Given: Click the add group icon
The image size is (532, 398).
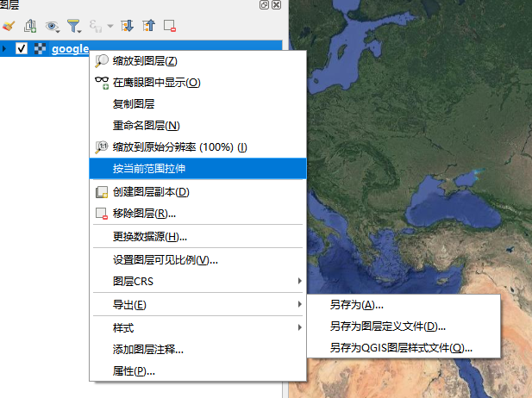Looking at the screenshot, I should pyautogui.click(x=30, y=26).
